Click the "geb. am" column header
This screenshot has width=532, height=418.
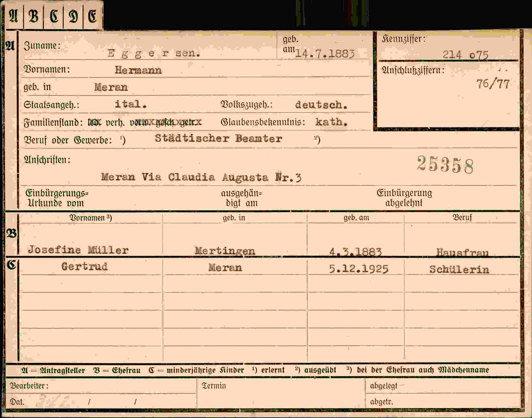(x=356, y=218)
